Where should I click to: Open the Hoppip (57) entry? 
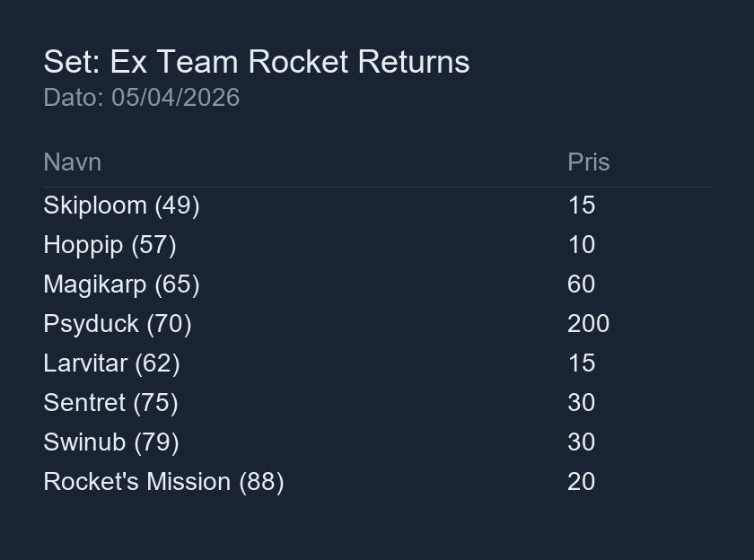[110, 245]
